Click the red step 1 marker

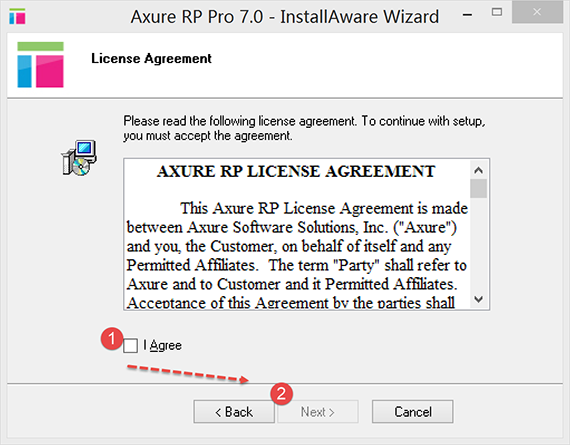coord(112,339)
